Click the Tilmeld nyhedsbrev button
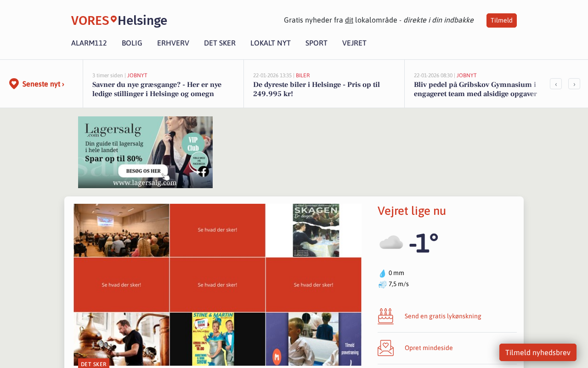588x368 pixels. (537, 352)
